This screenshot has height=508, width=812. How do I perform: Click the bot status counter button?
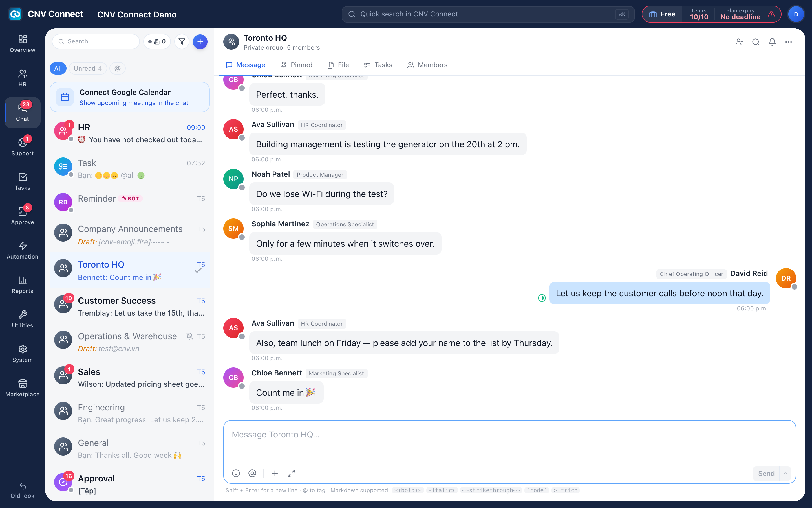(157, 42)
